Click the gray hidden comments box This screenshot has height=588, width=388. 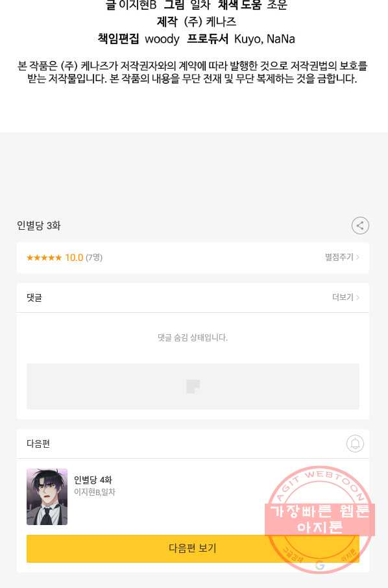193,386
